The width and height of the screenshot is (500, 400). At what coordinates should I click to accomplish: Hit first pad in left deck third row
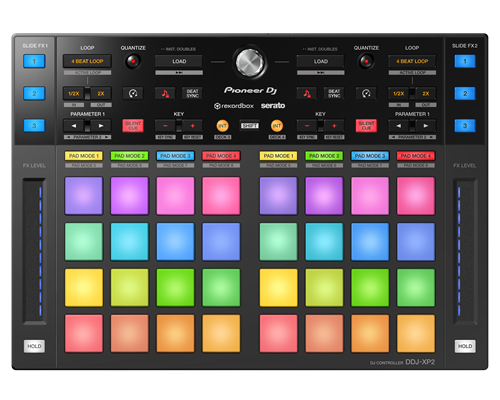[84, 287]
